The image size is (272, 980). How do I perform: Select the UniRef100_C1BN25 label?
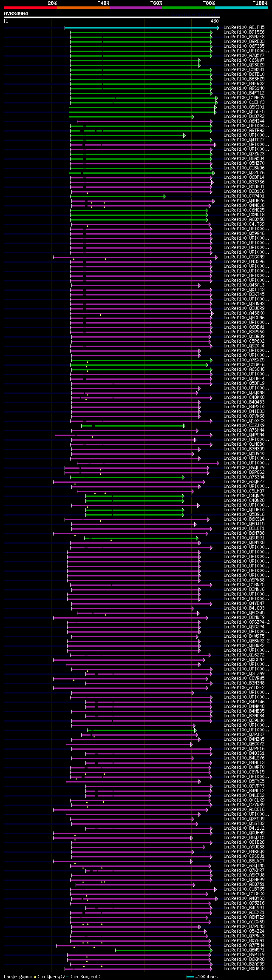click(x=244, y=585)
